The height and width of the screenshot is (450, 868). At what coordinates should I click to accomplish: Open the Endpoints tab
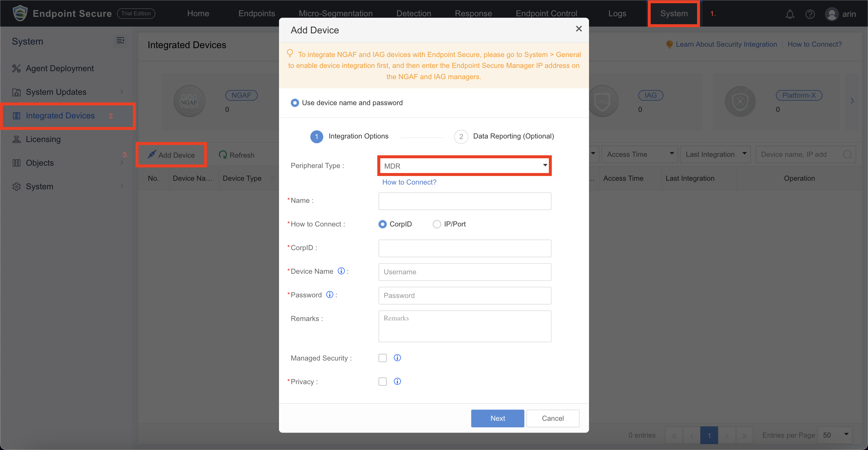[x=257, y=14]
